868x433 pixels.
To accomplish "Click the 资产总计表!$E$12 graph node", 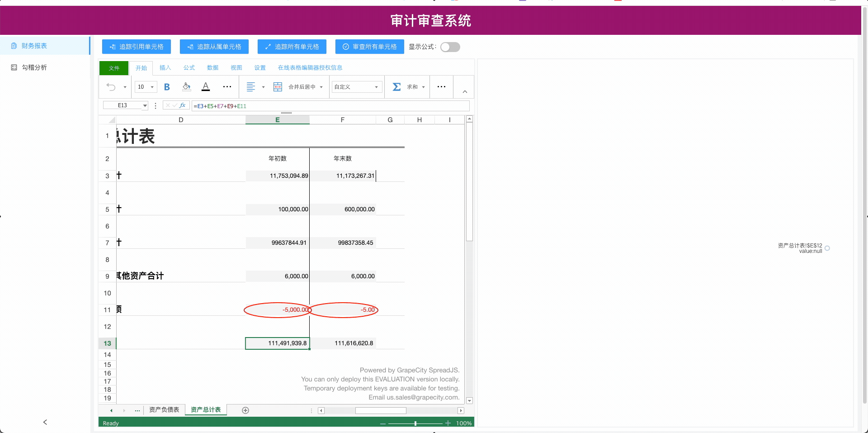I will coord(827,248).
